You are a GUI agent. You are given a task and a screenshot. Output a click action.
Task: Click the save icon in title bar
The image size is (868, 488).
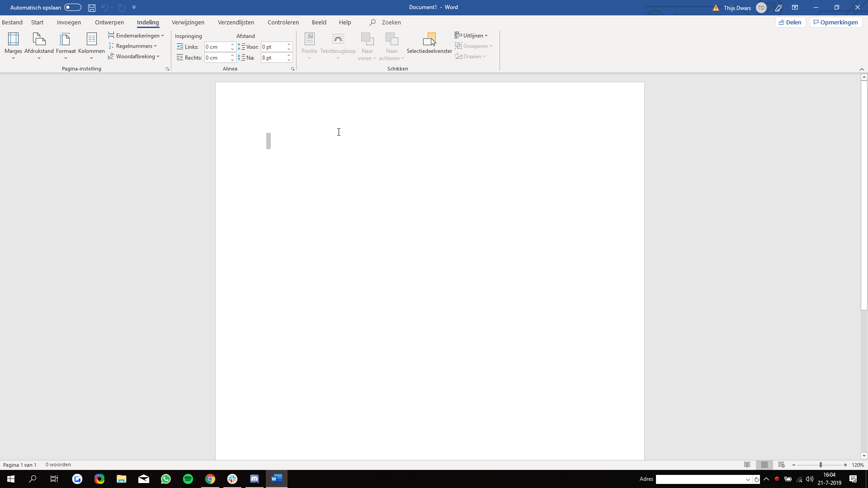click(92, 8)
